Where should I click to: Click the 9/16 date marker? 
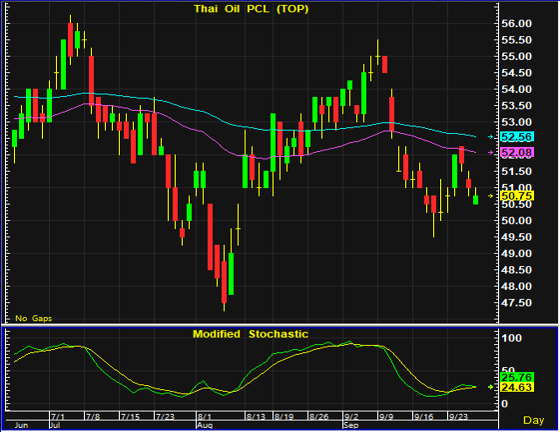pyautogui.click(x=423, y=417)
